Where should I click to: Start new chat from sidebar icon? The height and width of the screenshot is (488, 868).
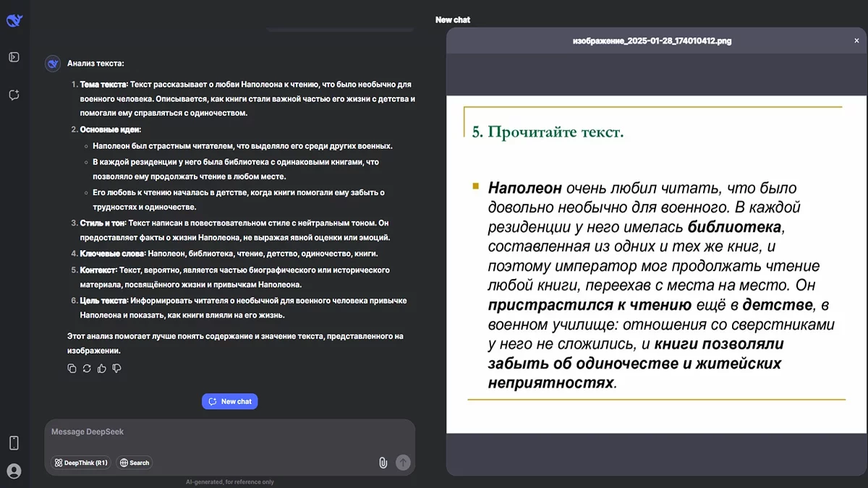(x=14, y=95)
